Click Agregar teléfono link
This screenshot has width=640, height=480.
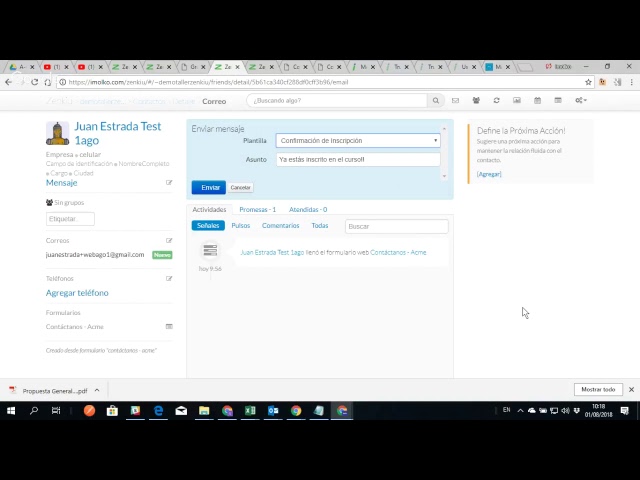[x=77, y=293]
